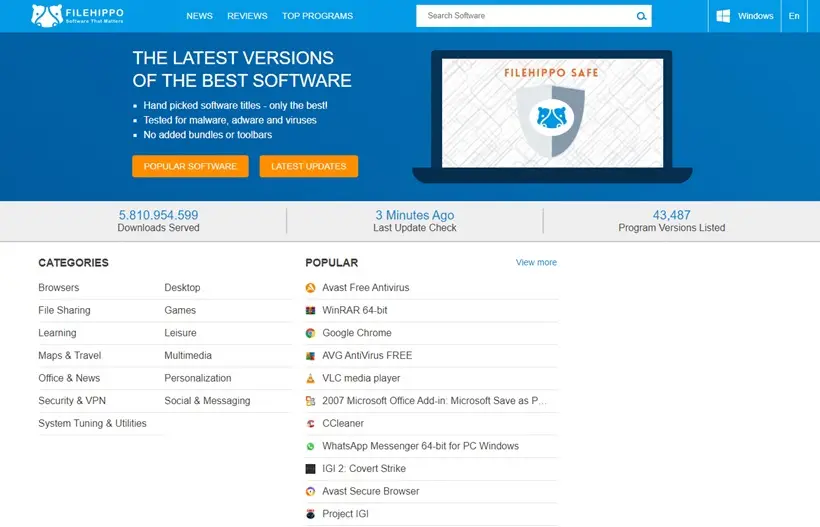Open the AVG AntiVirus FREE link
This screenshot has width=820, height=527.
tap(367, 356)
